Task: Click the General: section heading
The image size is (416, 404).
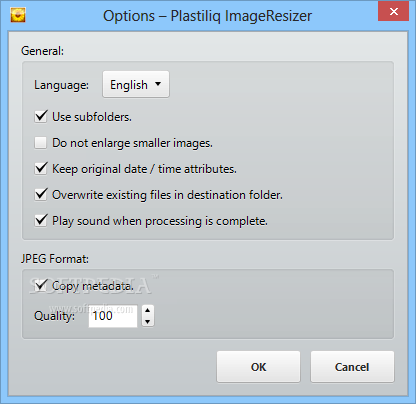Action: [42, 51]
